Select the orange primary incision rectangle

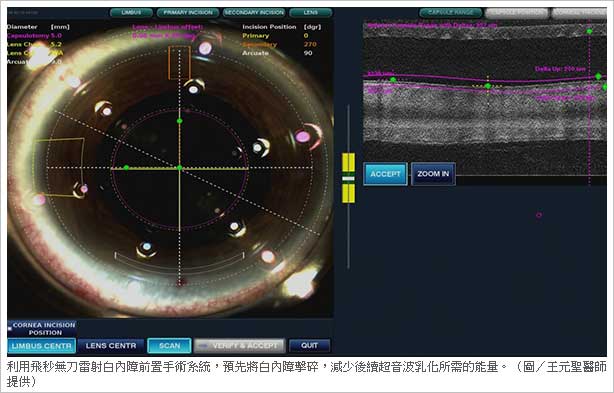[180, 63]
